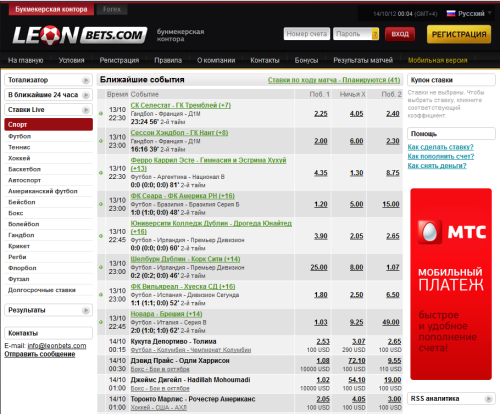
Task: Click the green live dot for Новара - Брешиа
Action: click(101, 322)
